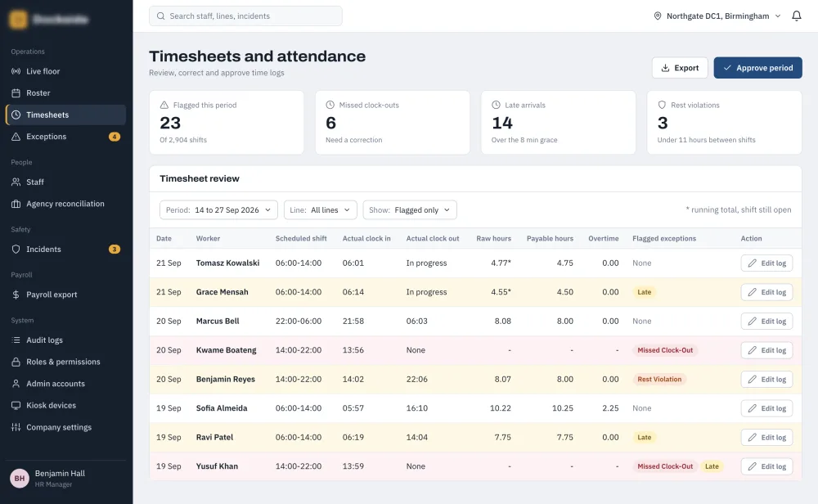Open the Late arrivals card
818x504 pixels.
[x=558, y=123]
